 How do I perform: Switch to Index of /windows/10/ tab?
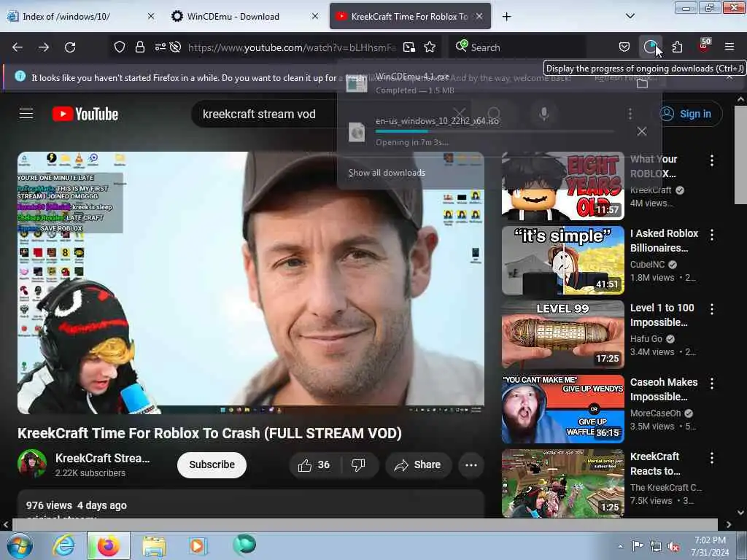tap(80, 16)
